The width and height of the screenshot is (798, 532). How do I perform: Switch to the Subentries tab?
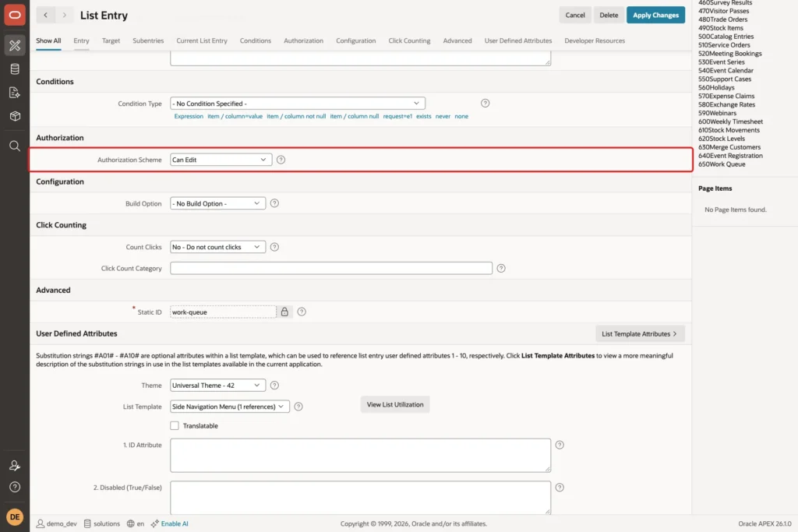(148, 41)
